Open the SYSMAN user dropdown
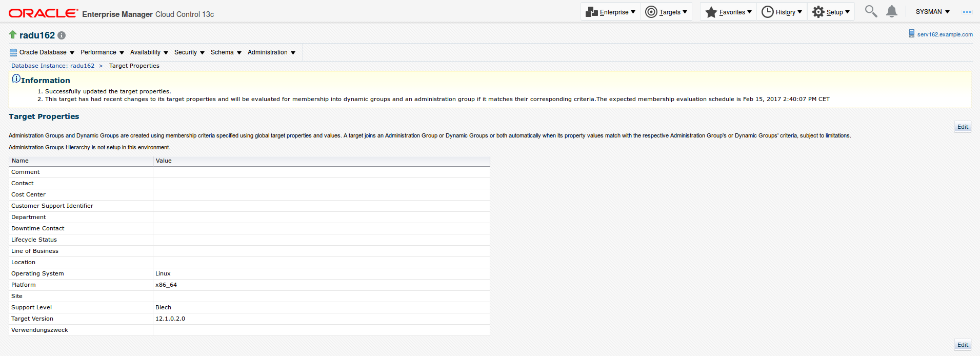This screenshot has width=980, height=356. [x=932, y=12]
